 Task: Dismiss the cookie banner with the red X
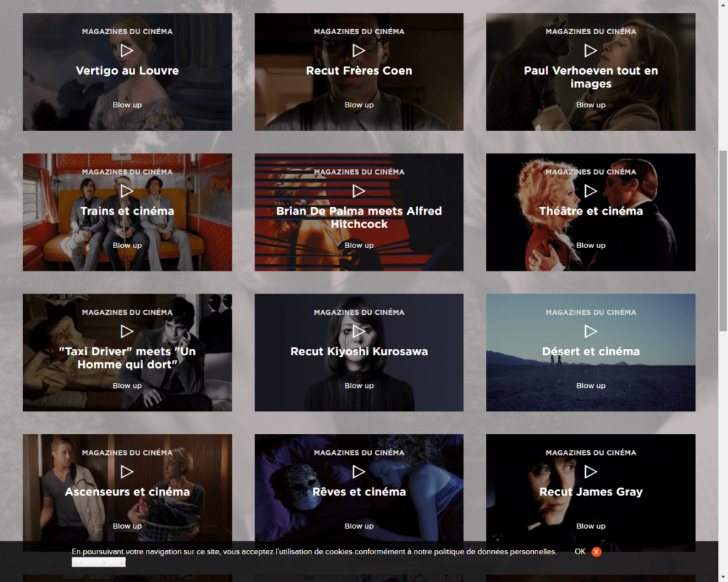point(596,552)
